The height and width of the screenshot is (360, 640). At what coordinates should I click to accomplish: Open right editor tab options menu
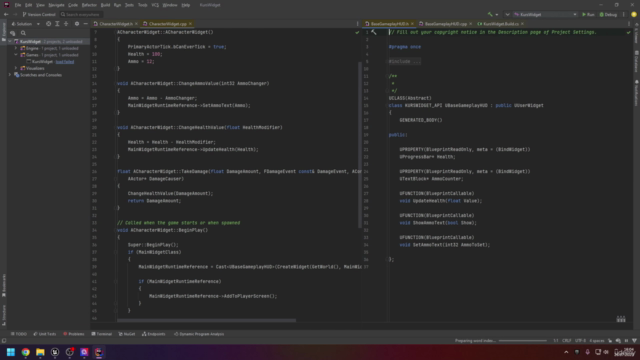629,24
